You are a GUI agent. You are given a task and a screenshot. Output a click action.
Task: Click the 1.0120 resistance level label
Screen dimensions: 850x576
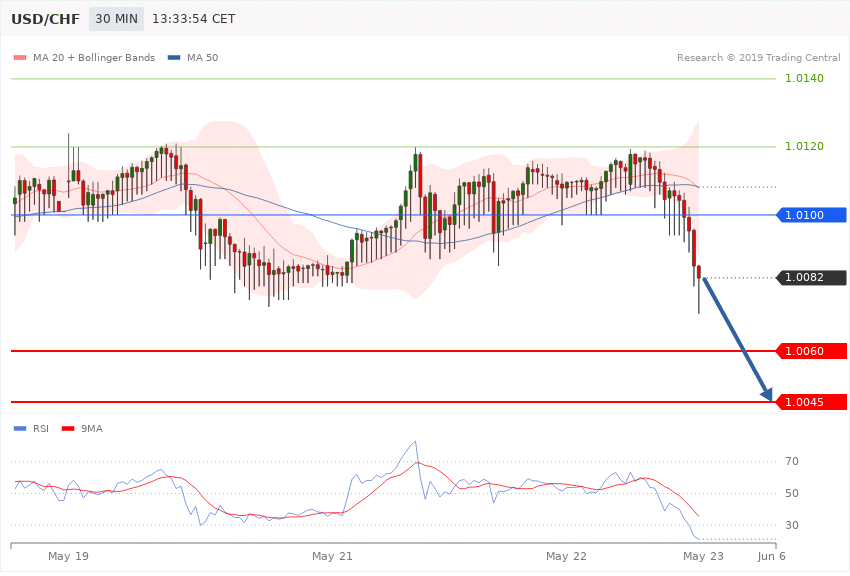coord(804,146)
